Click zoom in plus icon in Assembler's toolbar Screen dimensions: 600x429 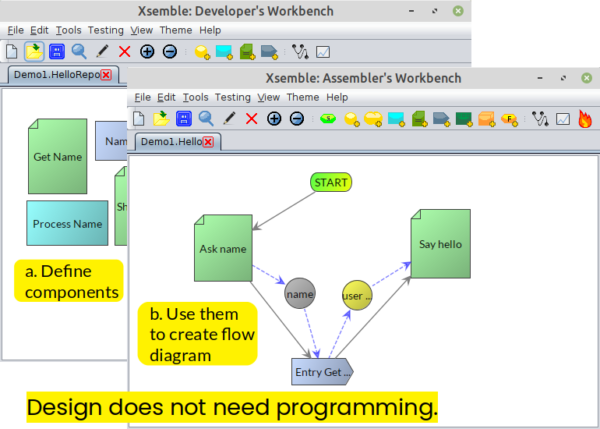(274, 119)
